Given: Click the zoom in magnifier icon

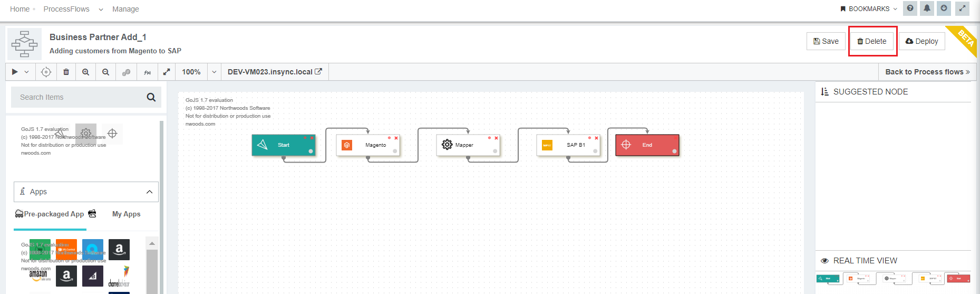Looking at the screenshot, I should click(x=85, y=72).
